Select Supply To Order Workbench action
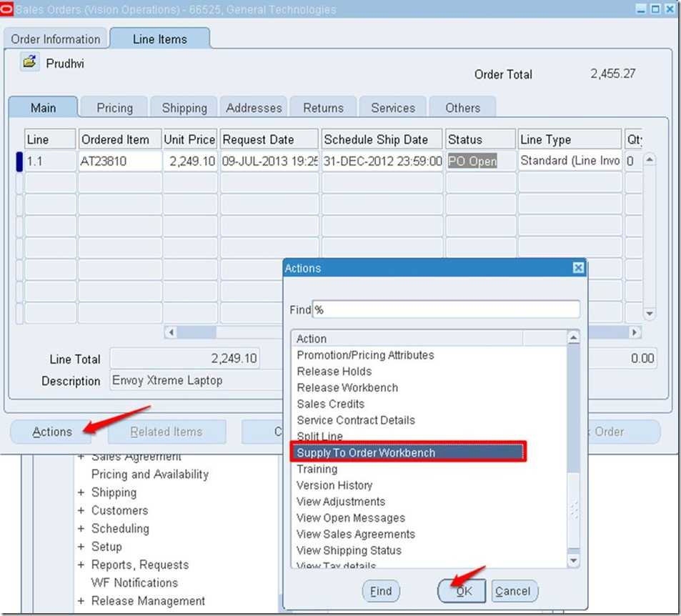 pos(407,452)
